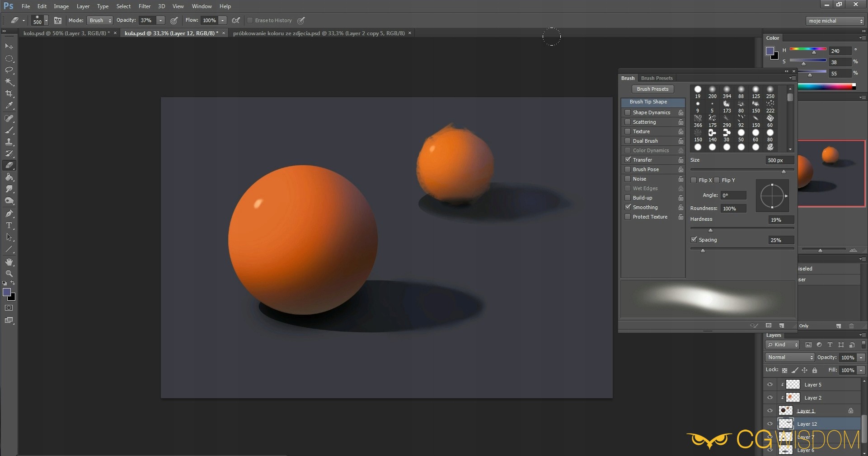Hide Layer 5 using eye icon

[770, 385]
